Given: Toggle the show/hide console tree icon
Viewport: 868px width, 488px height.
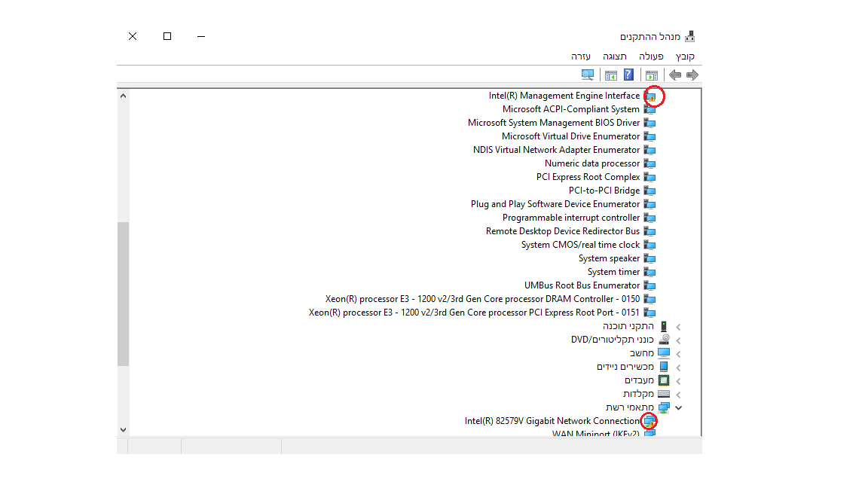Looking at the screenshot, I should coord(652,75).
